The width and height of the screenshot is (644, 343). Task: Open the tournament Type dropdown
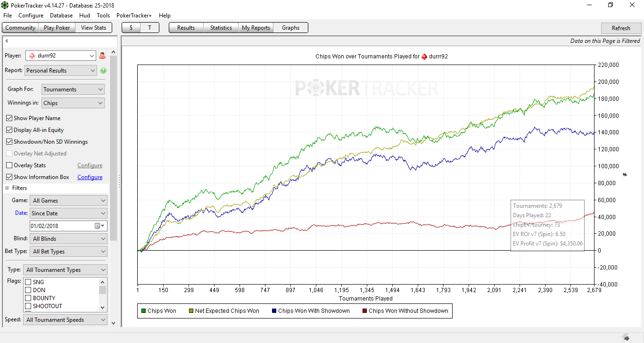[x=66, y=270]
